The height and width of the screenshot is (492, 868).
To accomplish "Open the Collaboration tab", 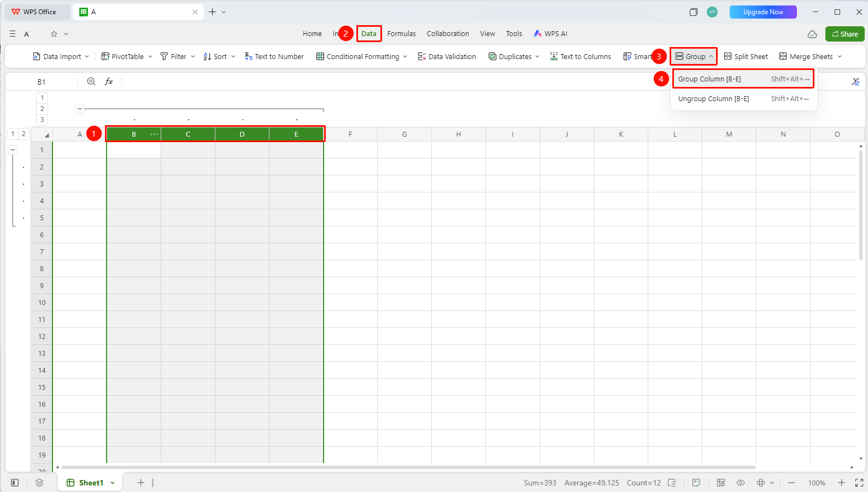I will coord(448,34).
